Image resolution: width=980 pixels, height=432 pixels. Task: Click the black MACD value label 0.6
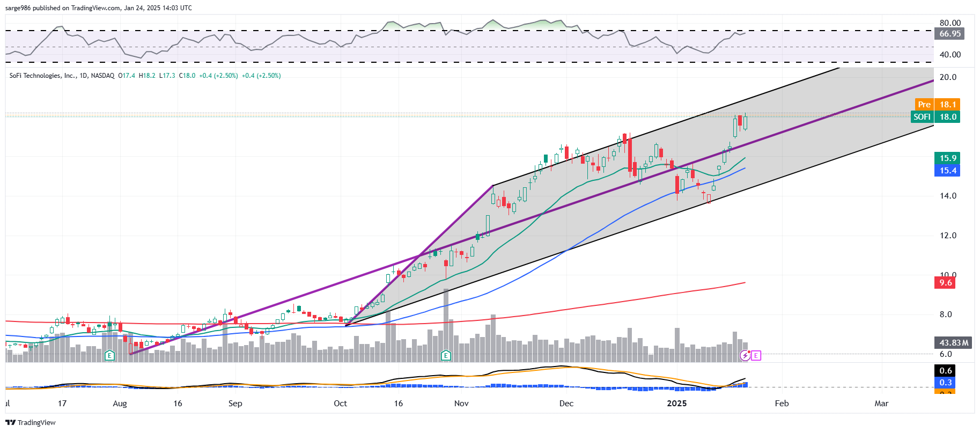pos(946,371)
